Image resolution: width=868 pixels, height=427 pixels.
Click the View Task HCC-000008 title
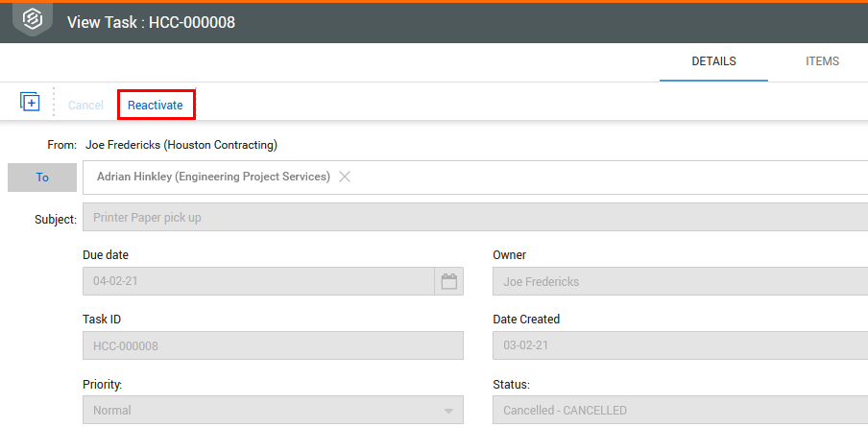click(151, 22)
